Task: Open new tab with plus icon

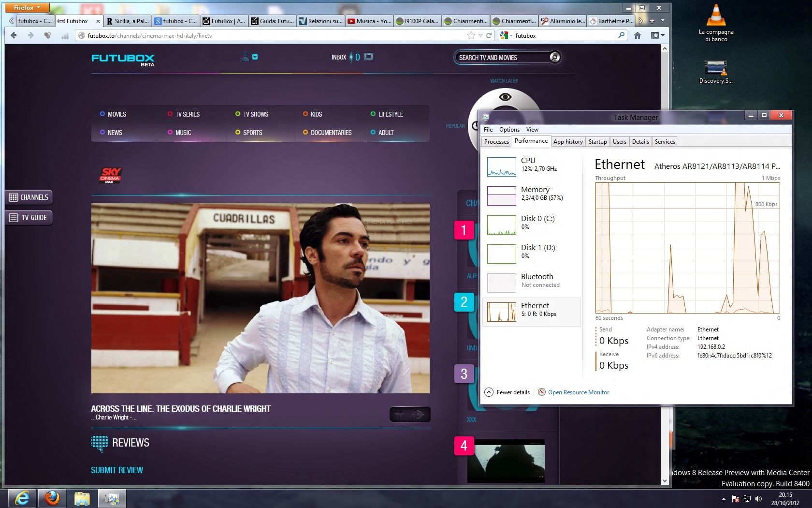Action: 652,21
